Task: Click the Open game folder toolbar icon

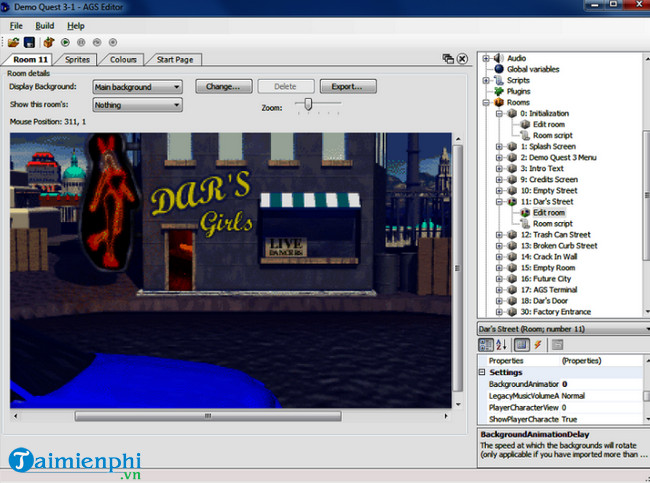Action: [x=13, y=42]
